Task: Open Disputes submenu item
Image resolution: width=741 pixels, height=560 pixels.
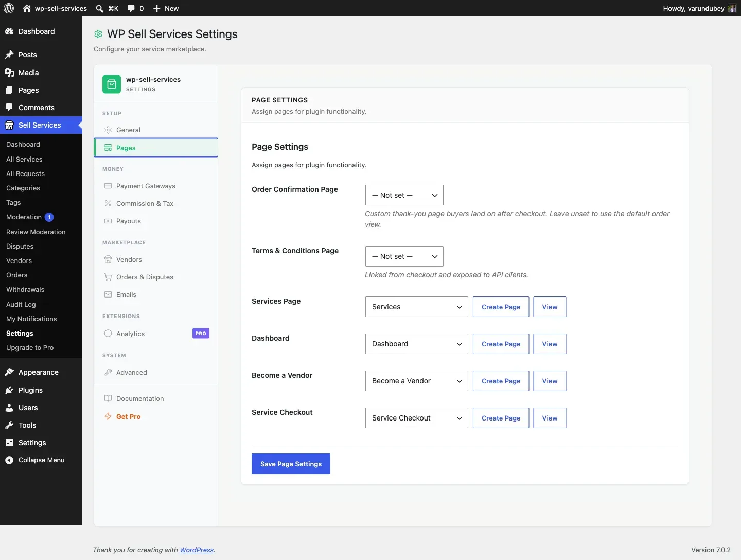Action: (20, 246)
